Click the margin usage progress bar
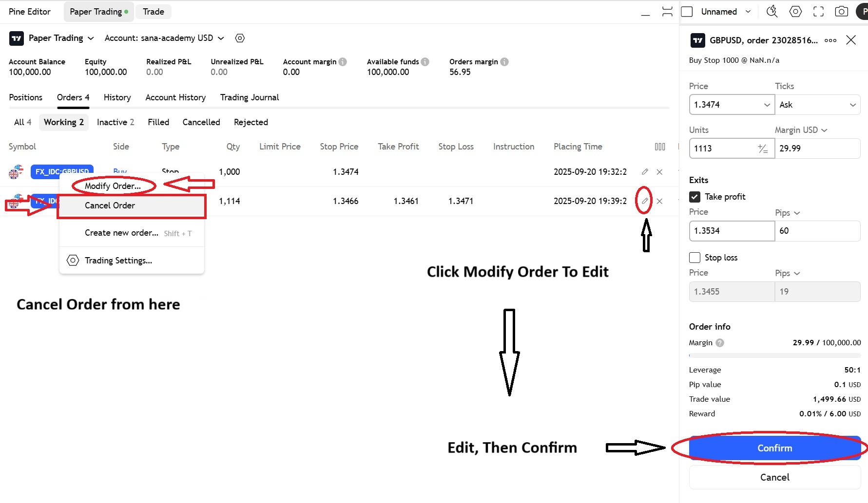 click(x=774, y=354)
